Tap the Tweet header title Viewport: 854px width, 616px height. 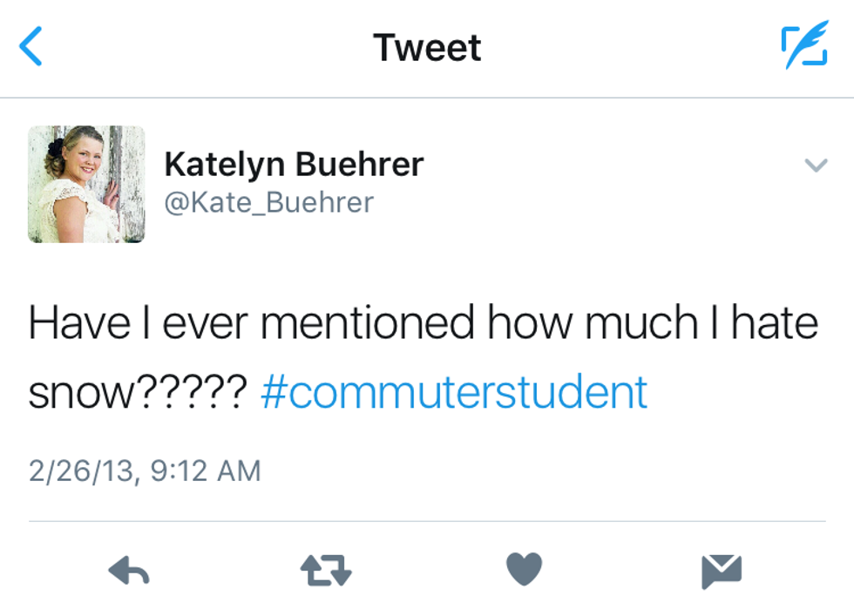427,47
